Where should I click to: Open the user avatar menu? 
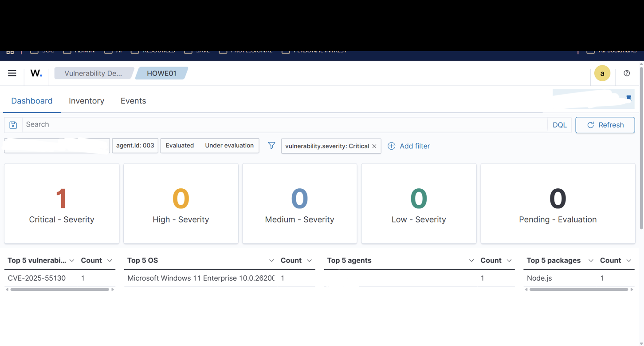(x=602, y=73)
